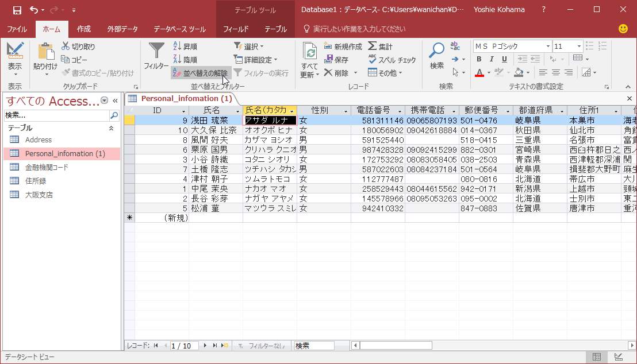637x364 pixels.
Task: Click the select pointer icon
Action: (455, 72)
